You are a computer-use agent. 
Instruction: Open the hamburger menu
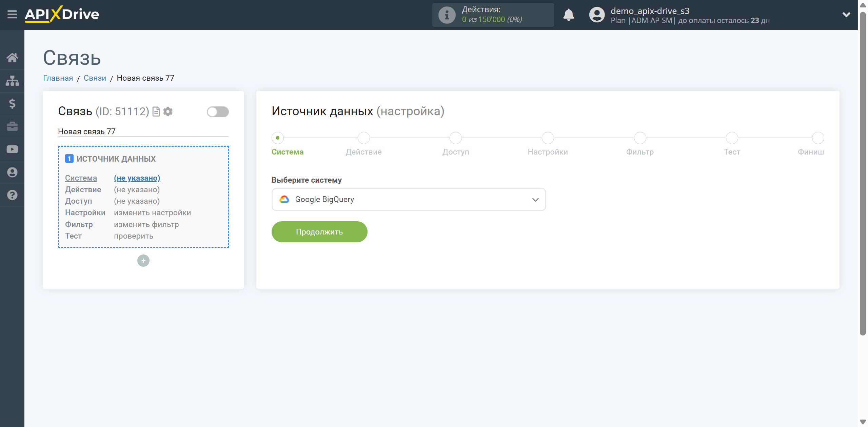click(x=12, y=15)
